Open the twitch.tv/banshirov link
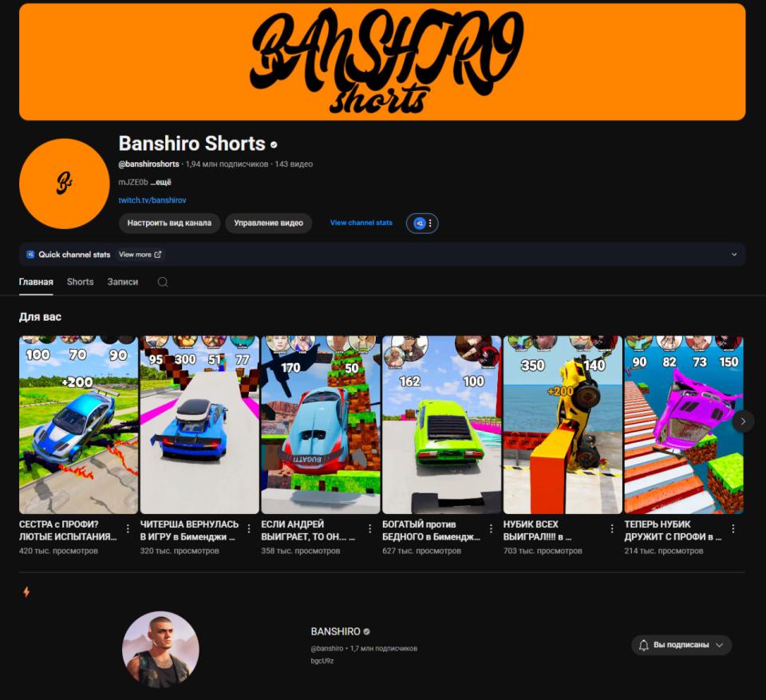Screen dimensions: 766x700 [x=152, y=200]
